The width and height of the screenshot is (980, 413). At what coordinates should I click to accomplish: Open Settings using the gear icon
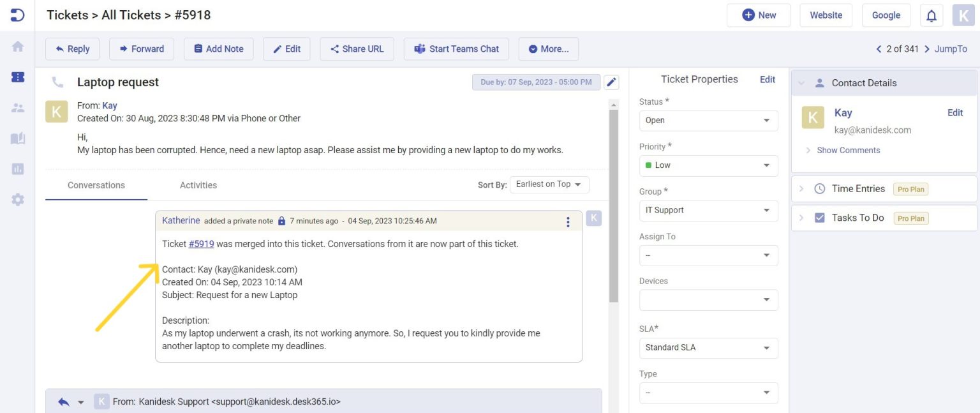17,199
